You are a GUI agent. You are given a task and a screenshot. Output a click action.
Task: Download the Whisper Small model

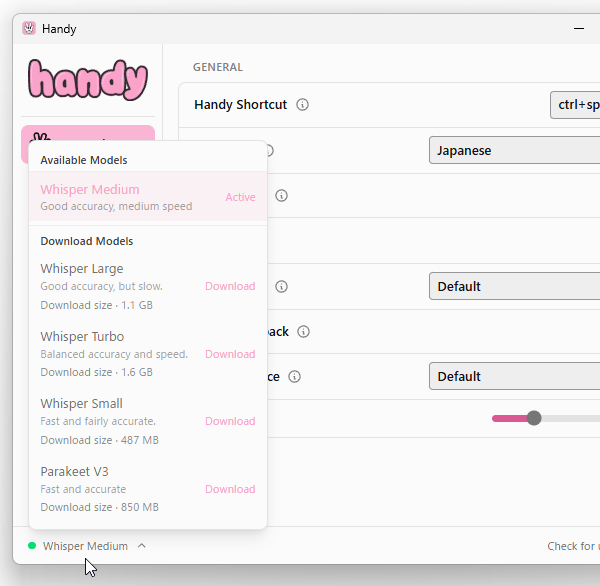pyautogui.click(x=230, y=421)
